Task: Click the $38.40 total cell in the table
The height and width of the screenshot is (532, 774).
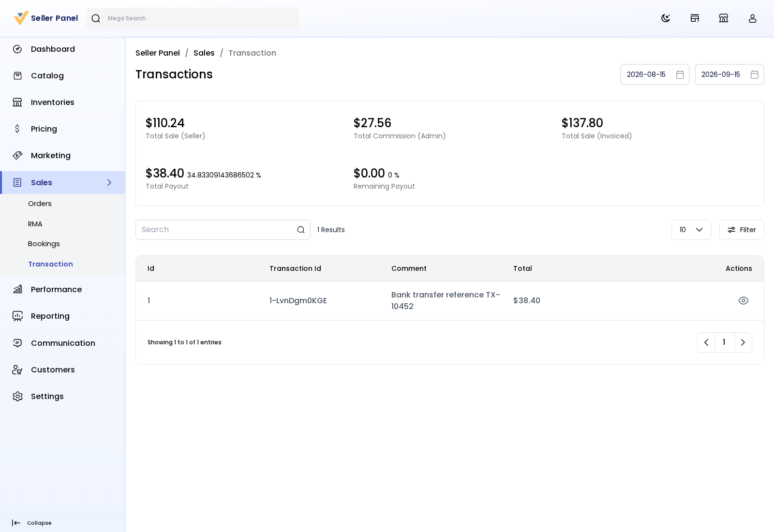Action: click(x=527, y=301)
